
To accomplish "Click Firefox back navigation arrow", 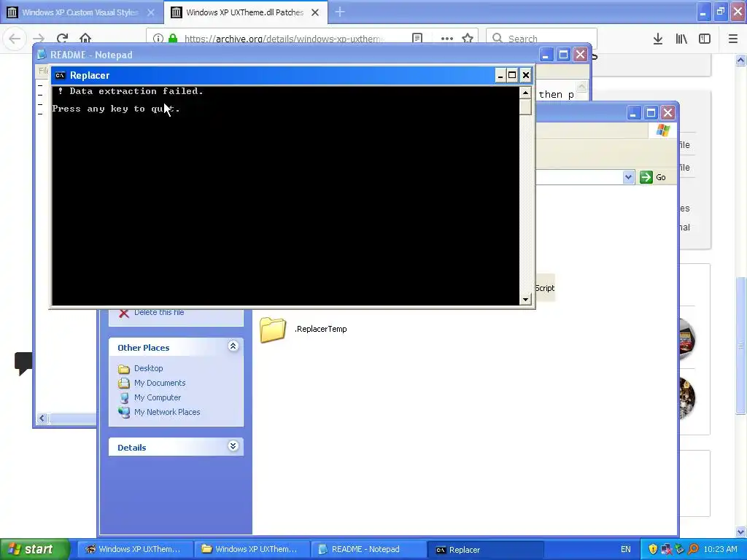I will click(15, 38).
